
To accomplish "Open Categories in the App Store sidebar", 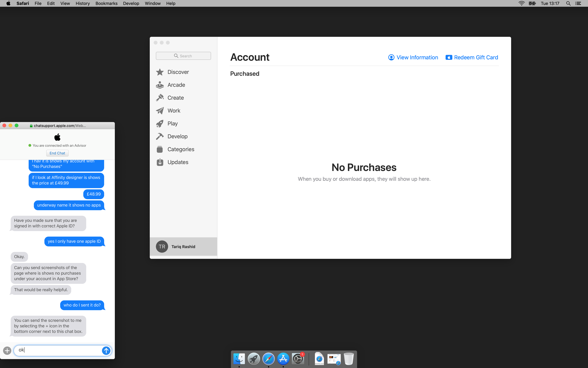I will [x=175, y=149].
